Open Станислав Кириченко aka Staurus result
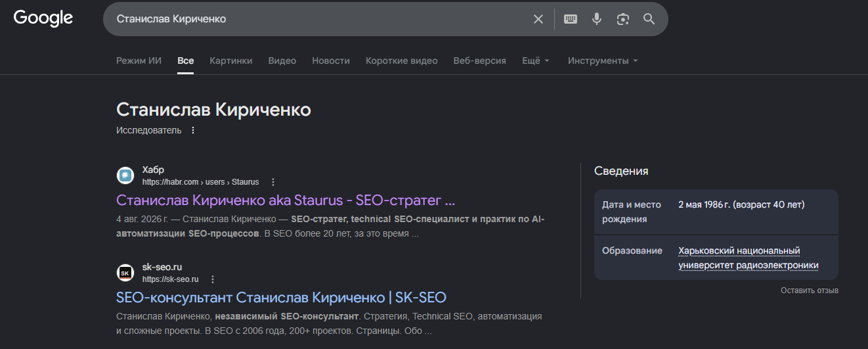The height and width of the screenshot is (349, 868). (x=286, y=200)
